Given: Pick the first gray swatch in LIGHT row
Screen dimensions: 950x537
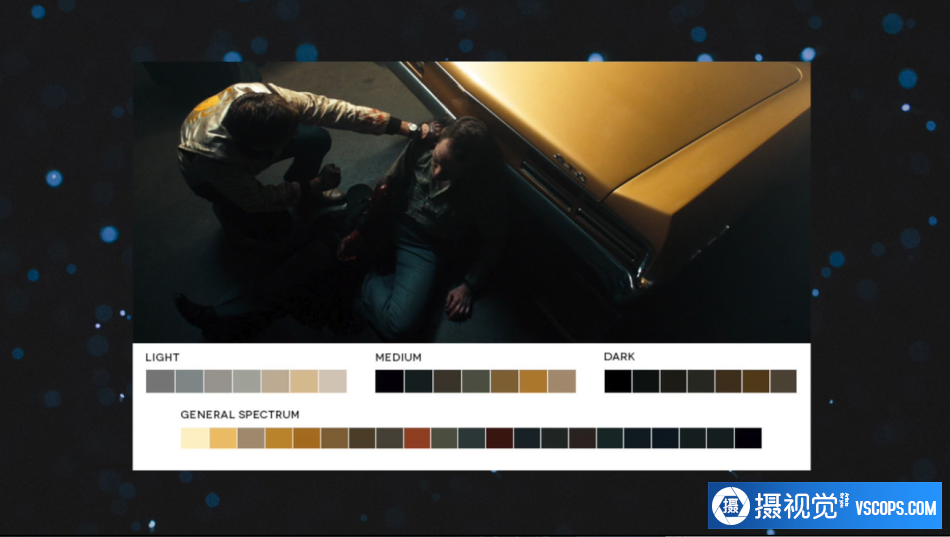Looking at the screenshot, I should tap(161, 381).
